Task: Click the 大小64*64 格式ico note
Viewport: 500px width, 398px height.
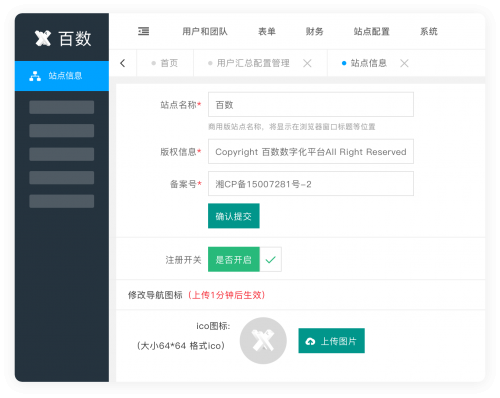Action: coord(181,346)
